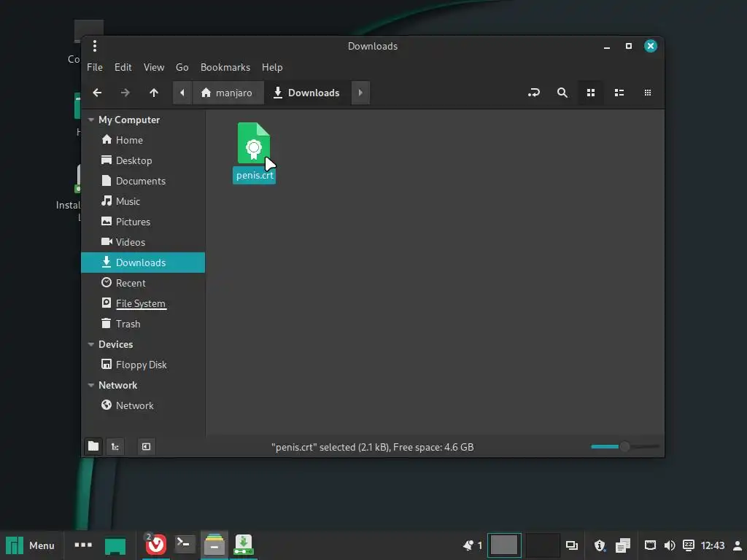Open the Network item with the globe icon

tap(143, 405)
